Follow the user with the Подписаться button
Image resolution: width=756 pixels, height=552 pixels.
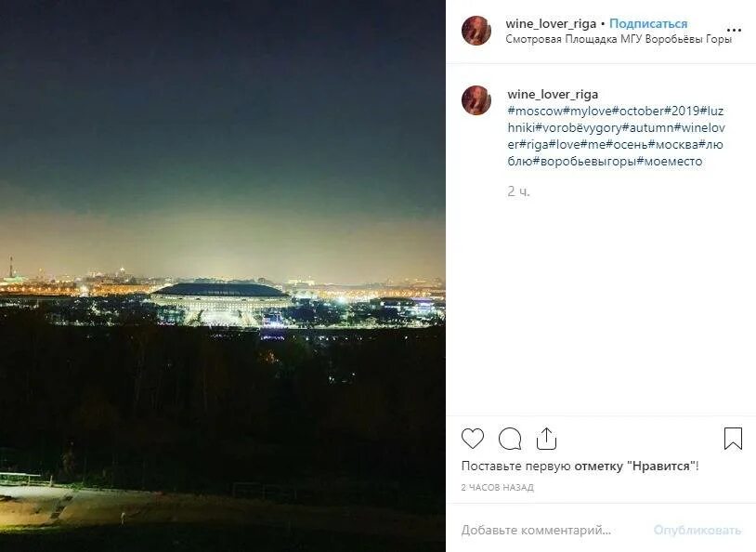[648, 23]
